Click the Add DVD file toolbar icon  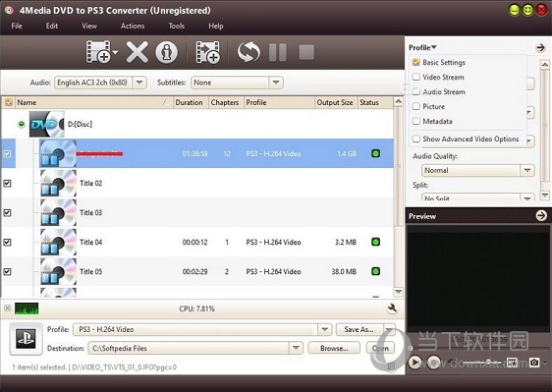(98, 52)
